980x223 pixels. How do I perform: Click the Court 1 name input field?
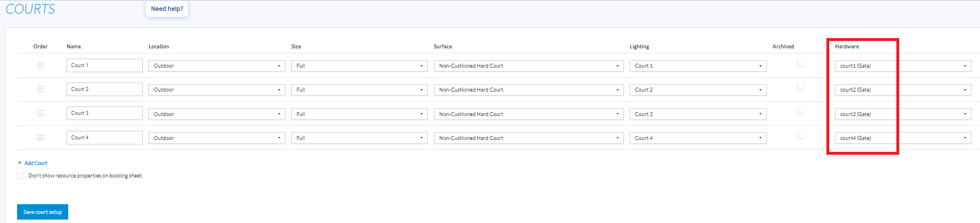(x=105, y=65)
